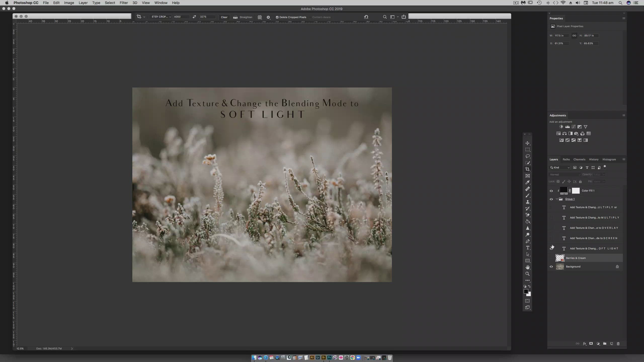Click the Straighten button
This screenshot has height=362, width=644.
pos(243,17)
